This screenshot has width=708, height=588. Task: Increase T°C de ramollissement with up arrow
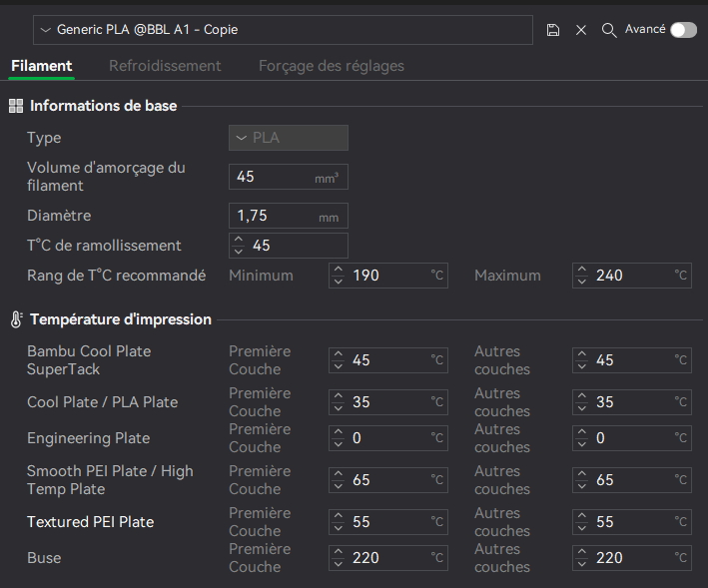tap(239, 240)
